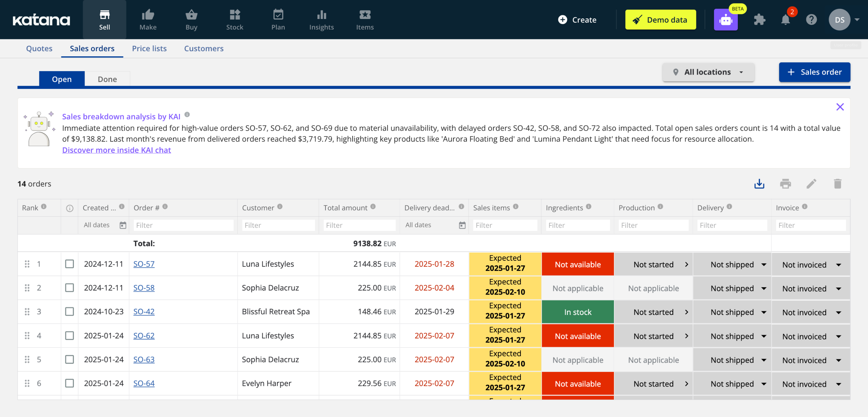Open Not invoiced dropdown for SO-62

(x=811, y=336)
